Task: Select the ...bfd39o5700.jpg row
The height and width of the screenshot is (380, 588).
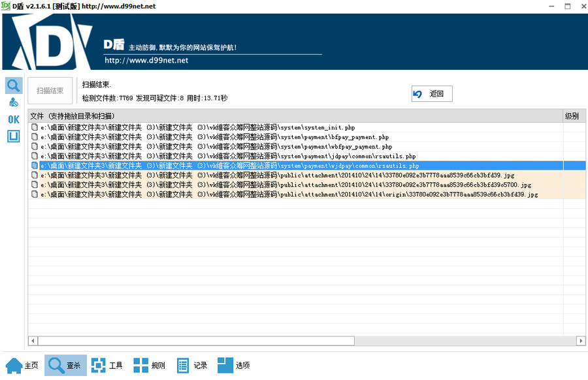Action: click(307, 185)
